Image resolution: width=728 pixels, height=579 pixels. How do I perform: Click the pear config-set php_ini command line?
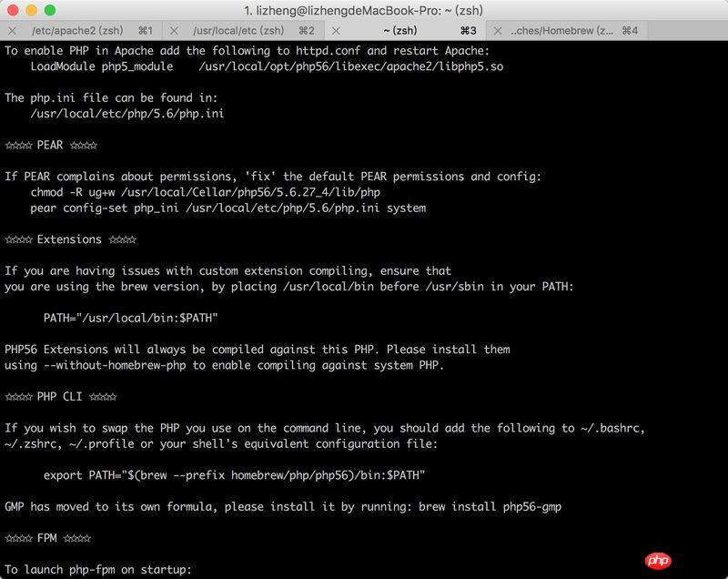[x=228, y=208]
